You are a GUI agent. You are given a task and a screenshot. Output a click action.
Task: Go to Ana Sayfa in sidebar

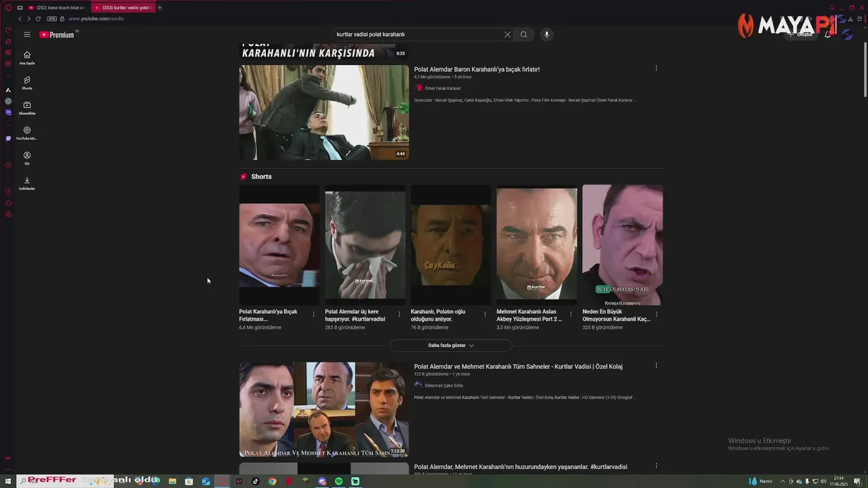pyautogui.click(x=27, y=58)
